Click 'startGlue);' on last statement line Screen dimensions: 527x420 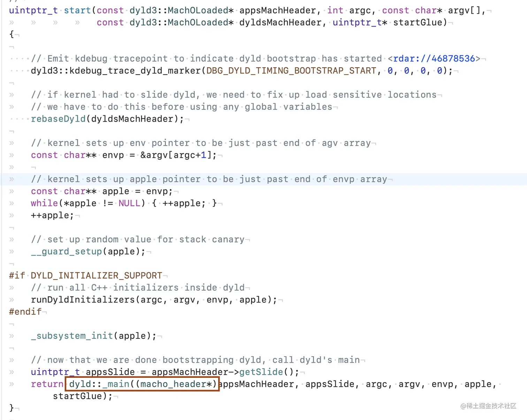pyautogui.click(x=83, y=396)
